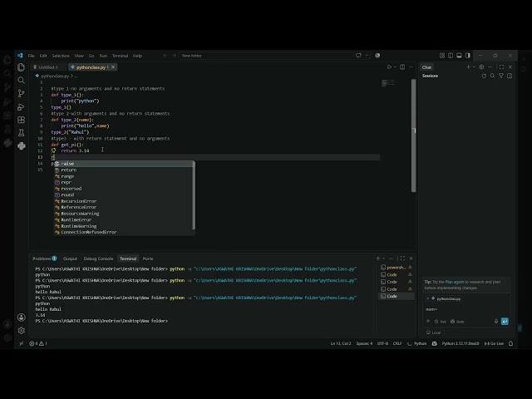This screenshot has width=532, height=399.
Task: Open the run button dropdown arrow
Action: [x=395, y=67]
